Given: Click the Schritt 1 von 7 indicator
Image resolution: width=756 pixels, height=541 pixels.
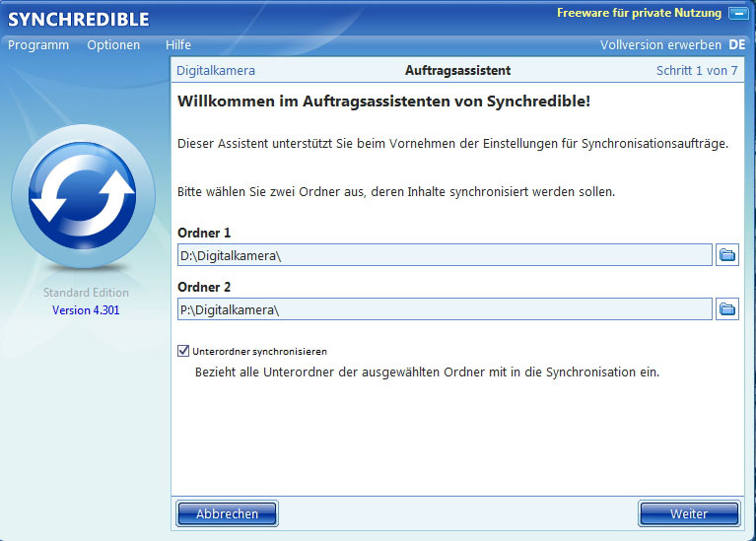Looking at the screenshot, I should tap(697, 70).
